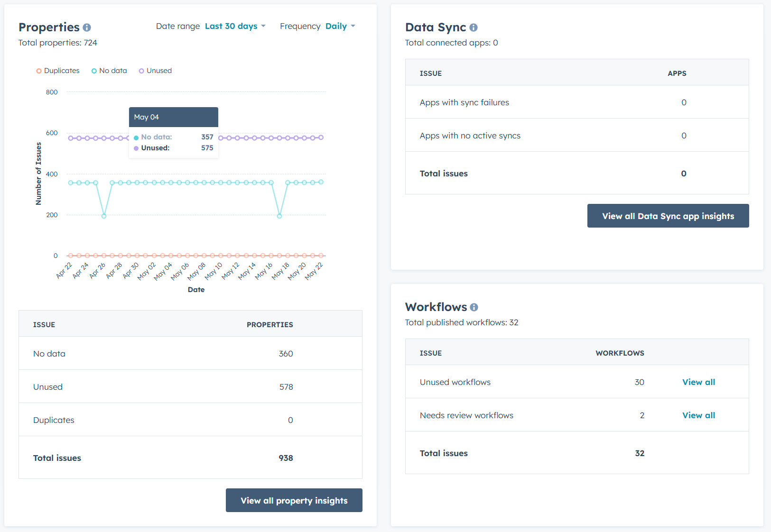Click the Data Sync info icon
The image size is (771, 532).
474,28
